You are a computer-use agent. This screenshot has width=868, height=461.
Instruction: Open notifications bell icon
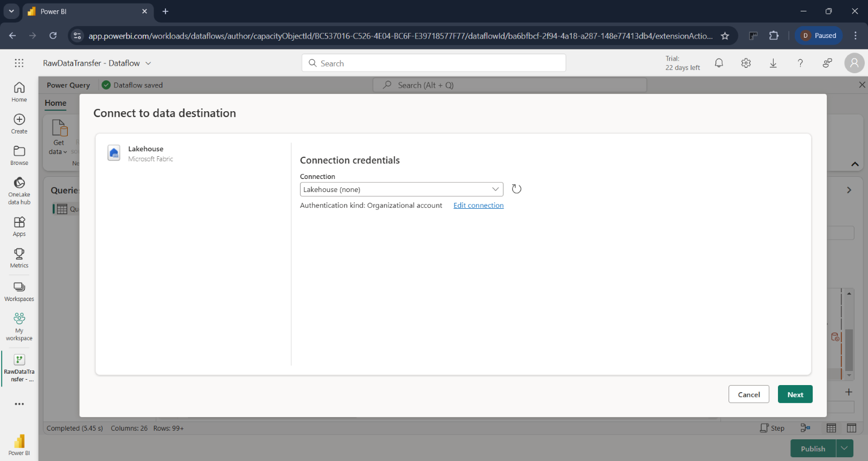pyautogui.click(x=719, y=63)
